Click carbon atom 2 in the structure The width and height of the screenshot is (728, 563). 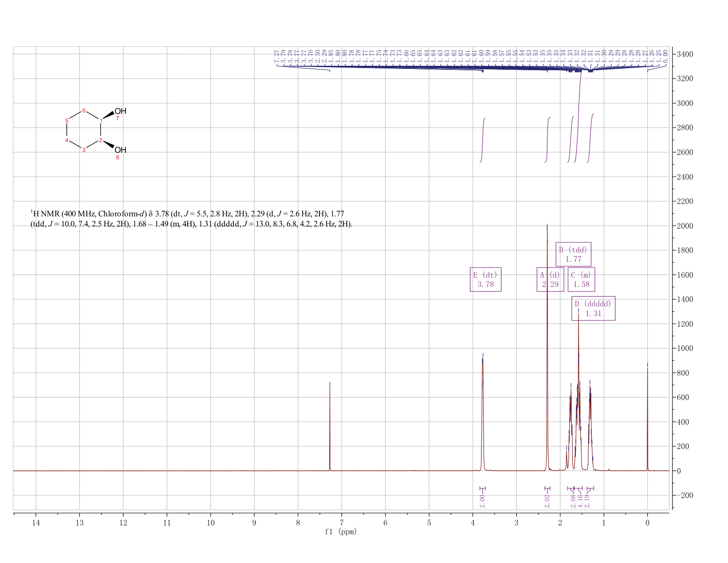click(101, 140)
